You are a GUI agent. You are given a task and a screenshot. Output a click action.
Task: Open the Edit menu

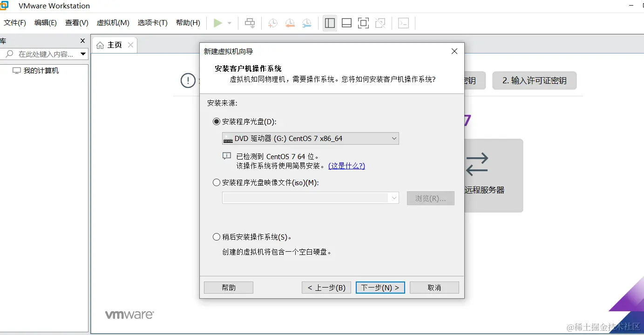pos(46,23)
